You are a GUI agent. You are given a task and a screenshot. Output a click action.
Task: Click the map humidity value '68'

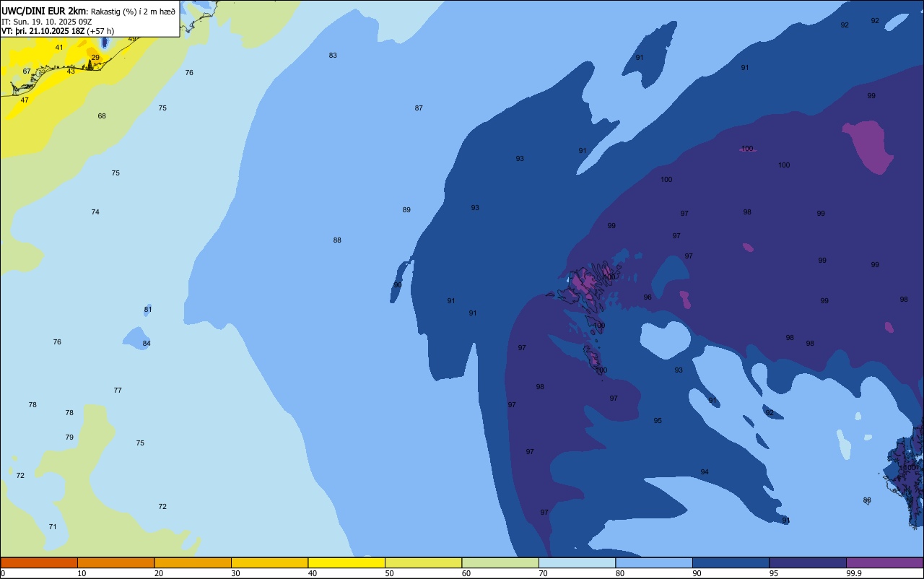(102, 116)
